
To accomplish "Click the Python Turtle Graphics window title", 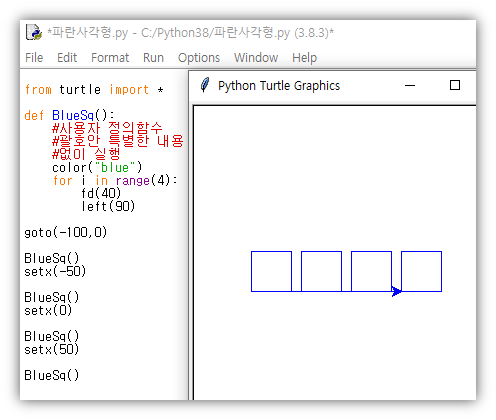I will 279,86.
